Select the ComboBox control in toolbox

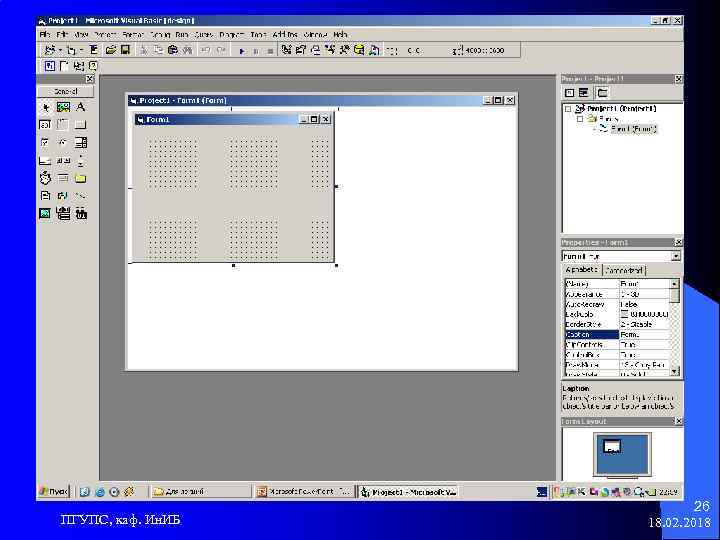point(81,143)
